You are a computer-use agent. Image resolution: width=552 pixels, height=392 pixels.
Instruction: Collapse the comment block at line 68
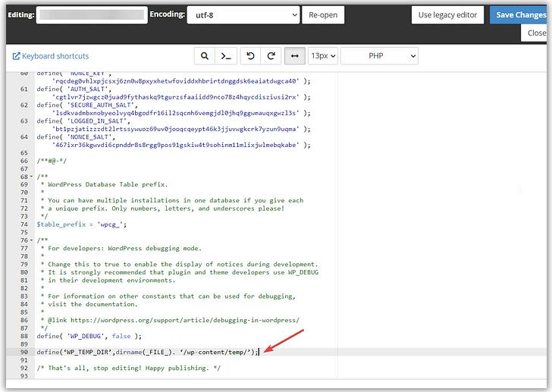(31, 177)
